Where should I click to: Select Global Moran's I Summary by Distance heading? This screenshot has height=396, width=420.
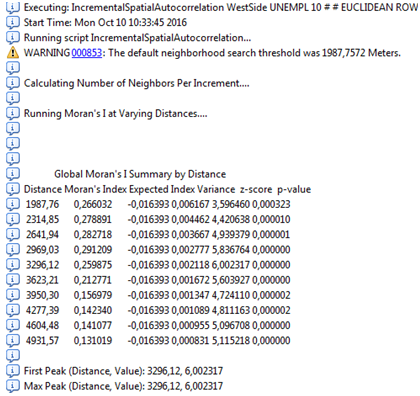pyautogui.click(x=140, y=174)
